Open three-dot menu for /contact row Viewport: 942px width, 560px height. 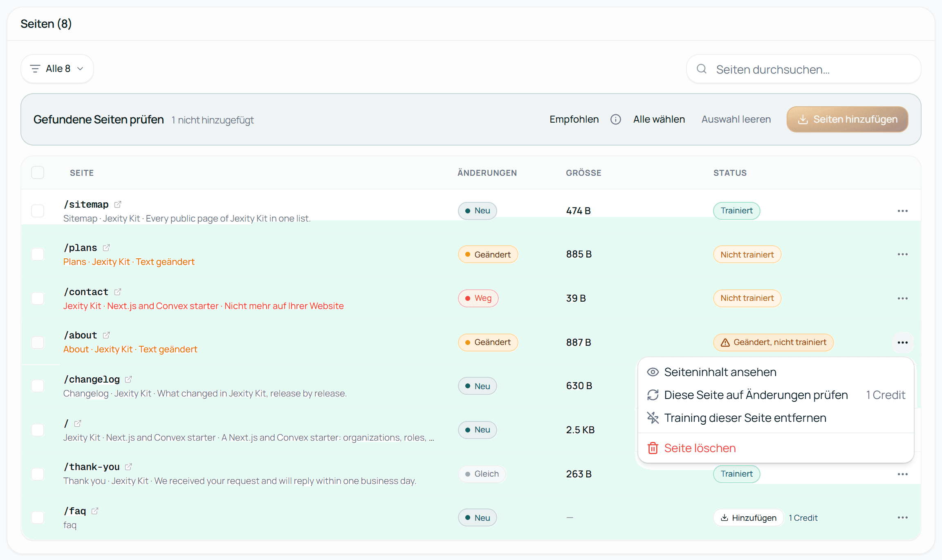pyautogui.click(x=902, y=298)
